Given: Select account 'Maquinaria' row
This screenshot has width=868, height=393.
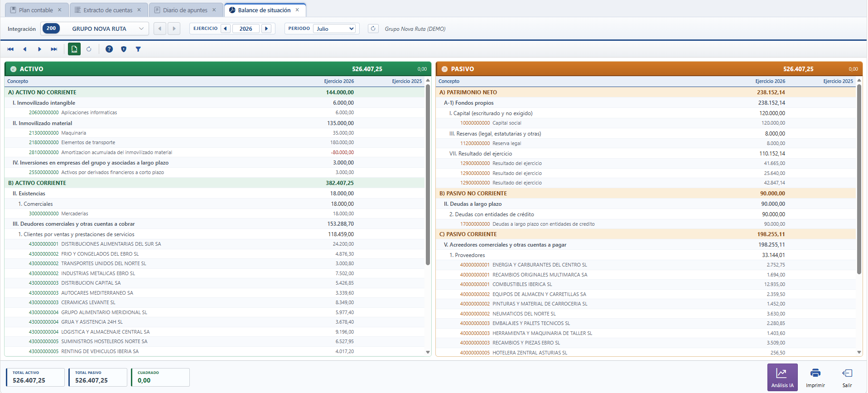Looking at the screenshot, I should pos(215,133).
